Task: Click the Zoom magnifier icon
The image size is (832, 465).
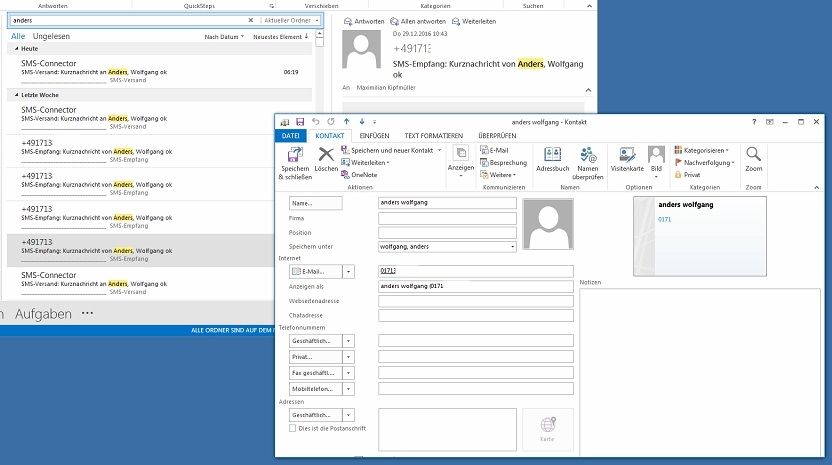Action: pyautogui.click(x=753, y=155)
